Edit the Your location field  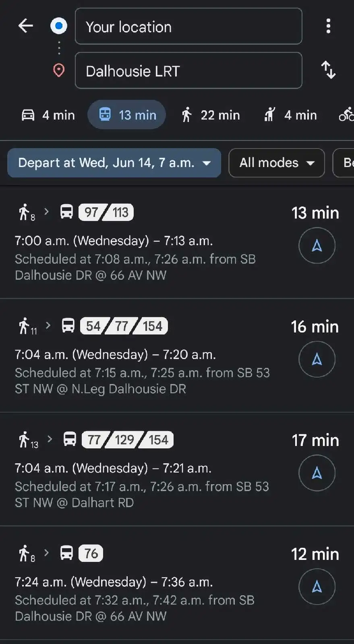[188, 26]
